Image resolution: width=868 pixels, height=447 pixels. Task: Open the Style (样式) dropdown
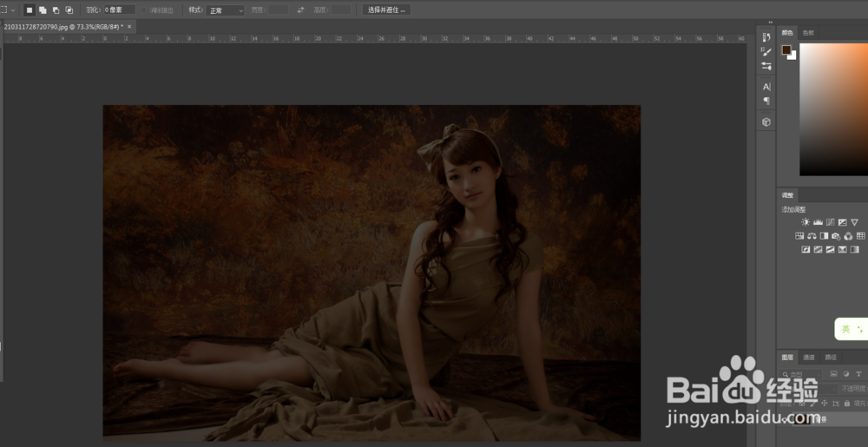227,10
